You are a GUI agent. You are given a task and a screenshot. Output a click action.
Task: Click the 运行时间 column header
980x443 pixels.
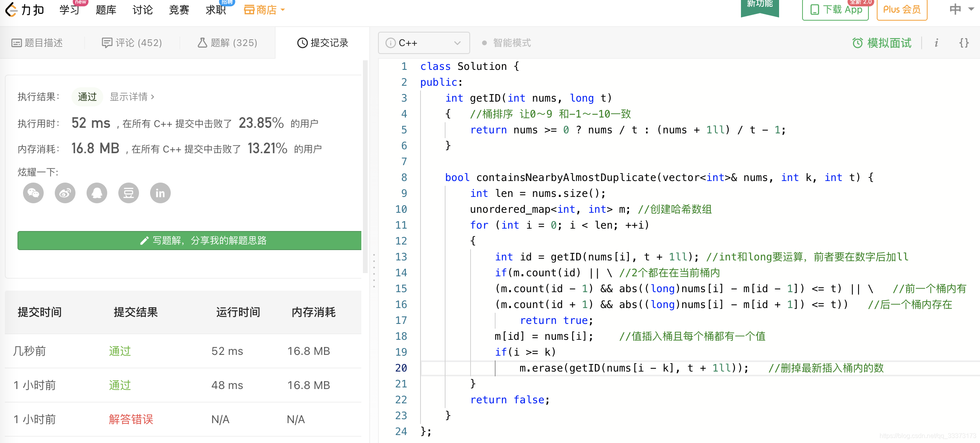[238, 312]
